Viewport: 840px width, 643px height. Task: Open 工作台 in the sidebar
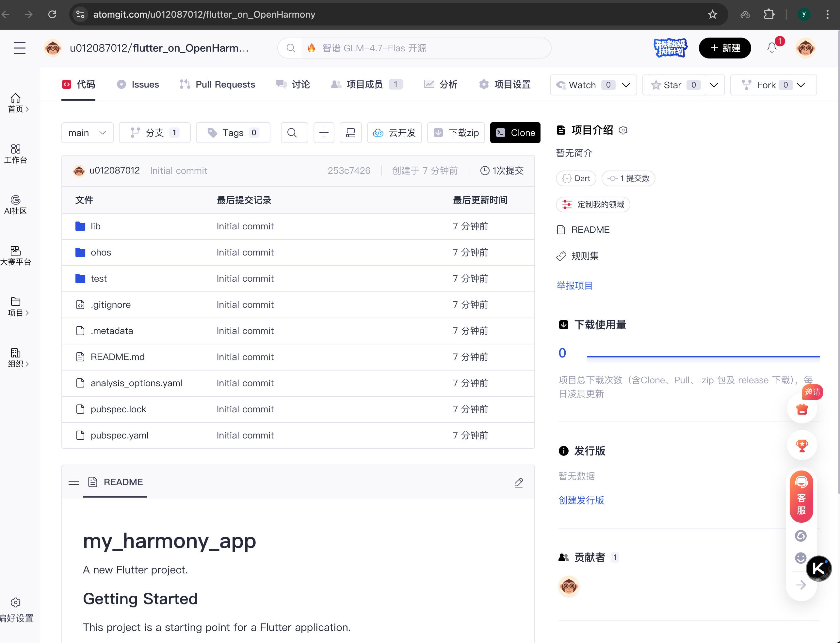[x=16, y=154]
